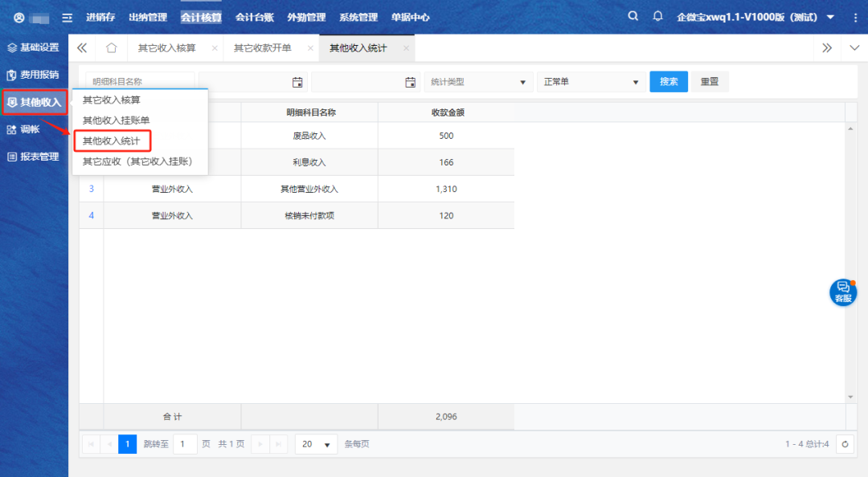Click page number 1 button
The image size is (868, 477).
click(127, 444)
